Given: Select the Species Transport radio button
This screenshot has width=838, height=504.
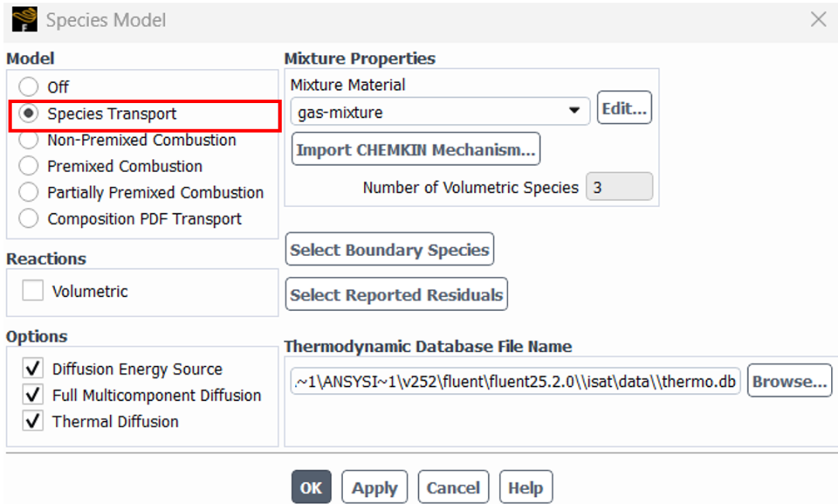Looking at the screenshot, I should tap(29, 113).
